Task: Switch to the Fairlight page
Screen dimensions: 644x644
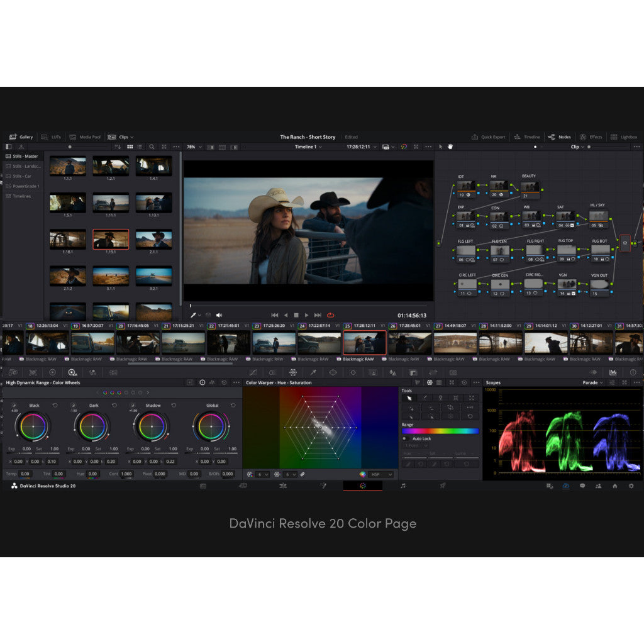Action: click(x=403, y=486)
